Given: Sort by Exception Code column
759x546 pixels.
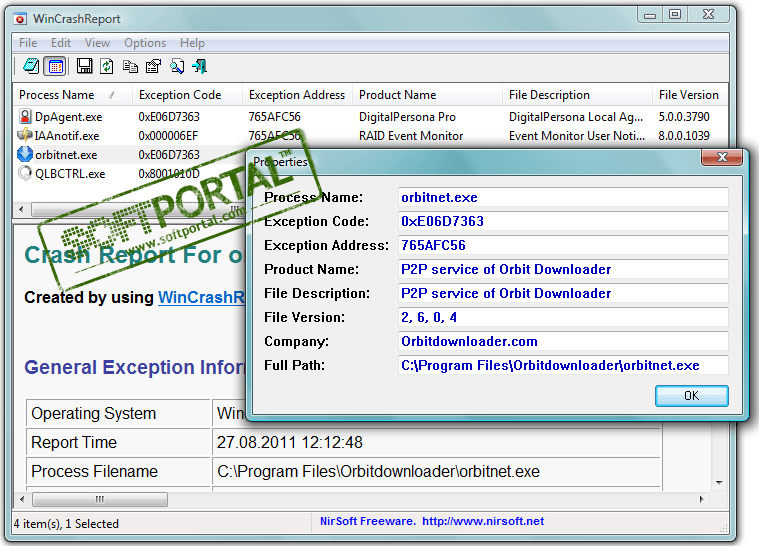Looking at the screenshot, I should 187,95.
